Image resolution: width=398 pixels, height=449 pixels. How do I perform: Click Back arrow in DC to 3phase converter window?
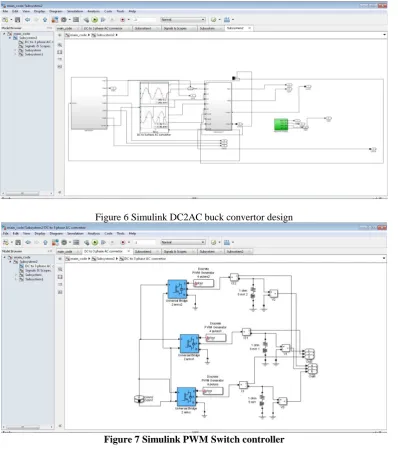point(28,242)
